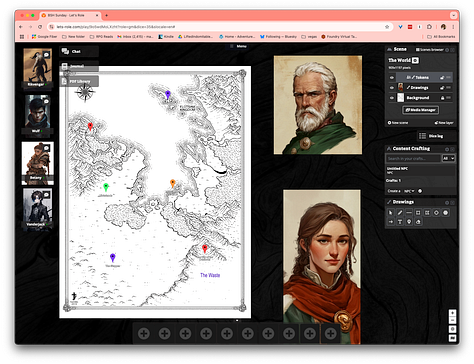
Task: Open the Untitled NPC craft entry
Action: (420, 170)
